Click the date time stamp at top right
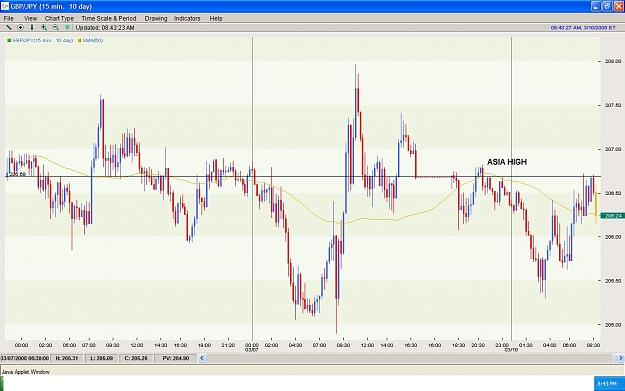The image size is (625, 391). point(583,28)
